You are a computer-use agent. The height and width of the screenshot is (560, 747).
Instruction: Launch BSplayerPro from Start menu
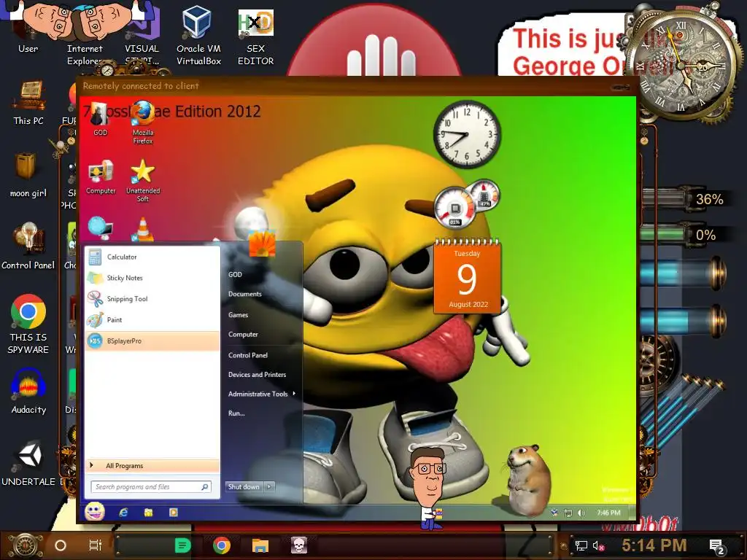pos(152,341)
